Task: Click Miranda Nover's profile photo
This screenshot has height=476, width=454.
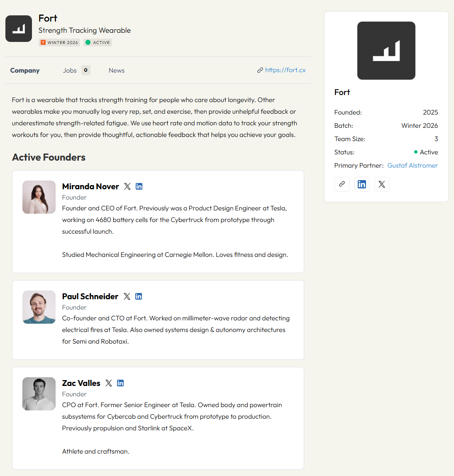Action: (x=39, y=197)
